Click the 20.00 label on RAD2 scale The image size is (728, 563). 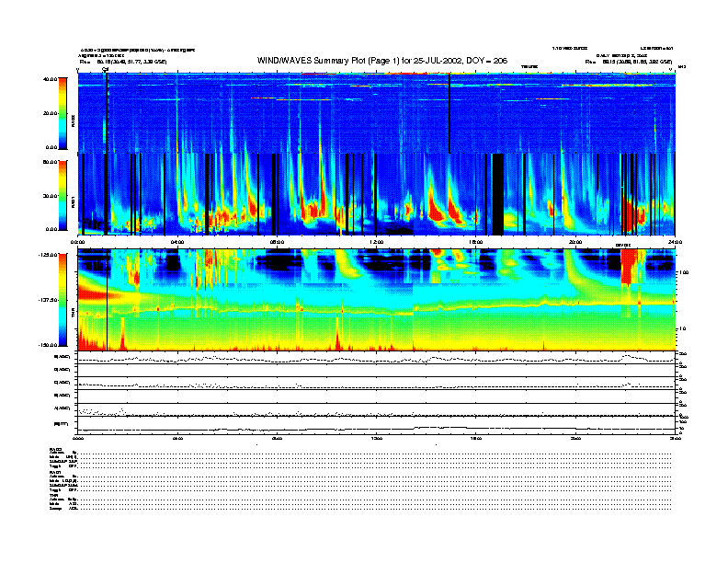50,113
